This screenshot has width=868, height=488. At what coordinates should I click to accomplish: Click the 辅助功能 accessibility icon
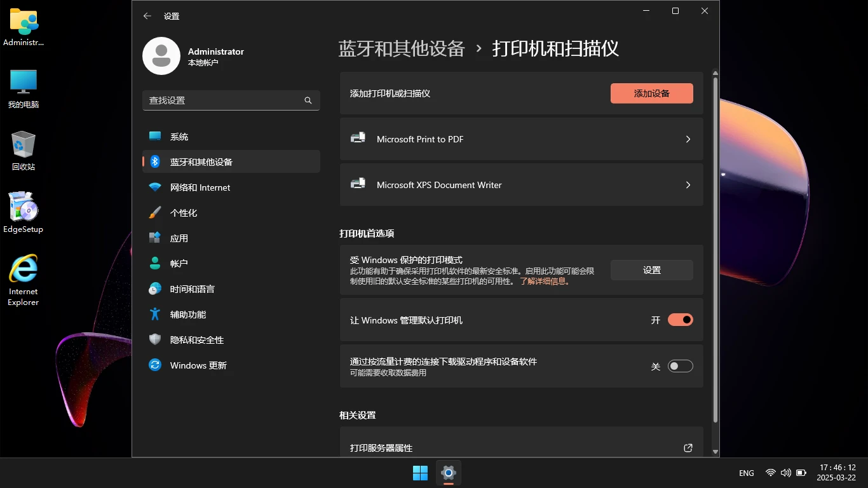click(155, 314)
